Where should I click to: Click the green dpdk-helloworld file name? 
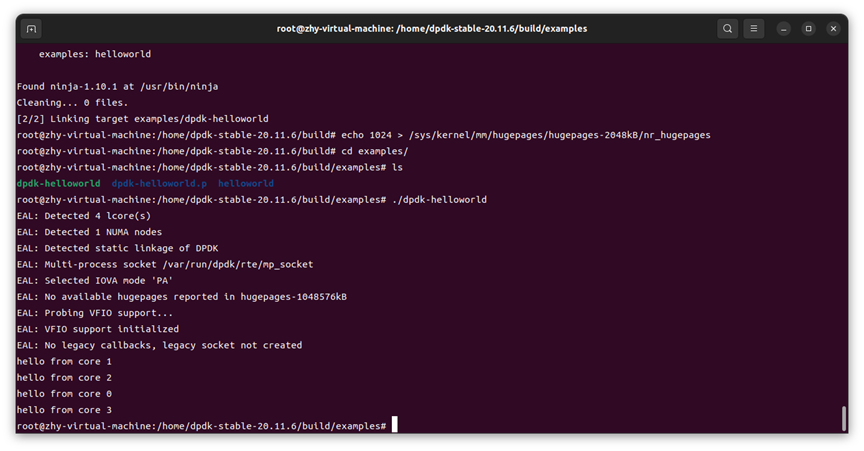click(x=58, y=184)
